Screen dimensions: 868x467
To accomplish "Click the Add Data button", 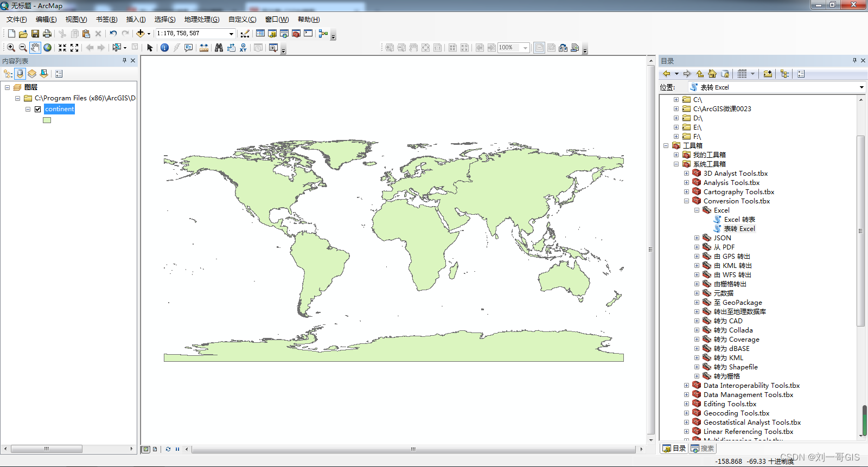I will [x=141, y=34].
